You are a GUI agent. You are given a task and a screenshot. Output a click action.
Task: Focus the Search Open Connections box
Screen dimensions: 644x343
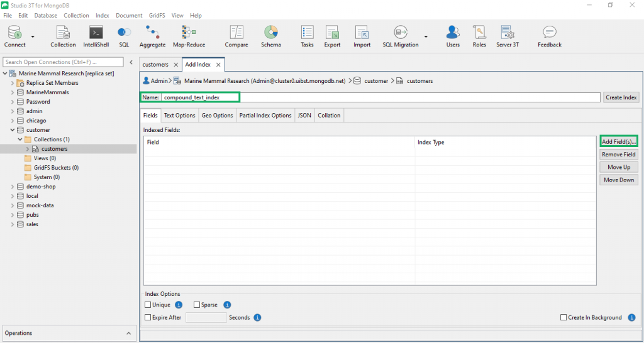click(x=64, y=62)
